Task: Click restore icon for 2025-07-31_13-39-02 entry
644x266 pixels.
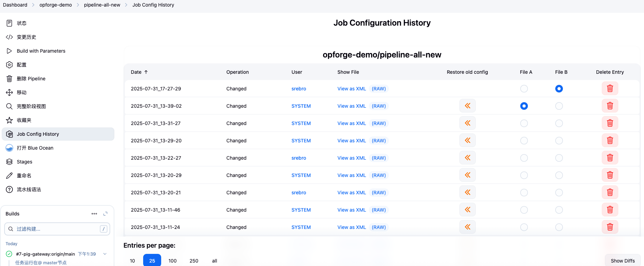Action: click(467, 106)
